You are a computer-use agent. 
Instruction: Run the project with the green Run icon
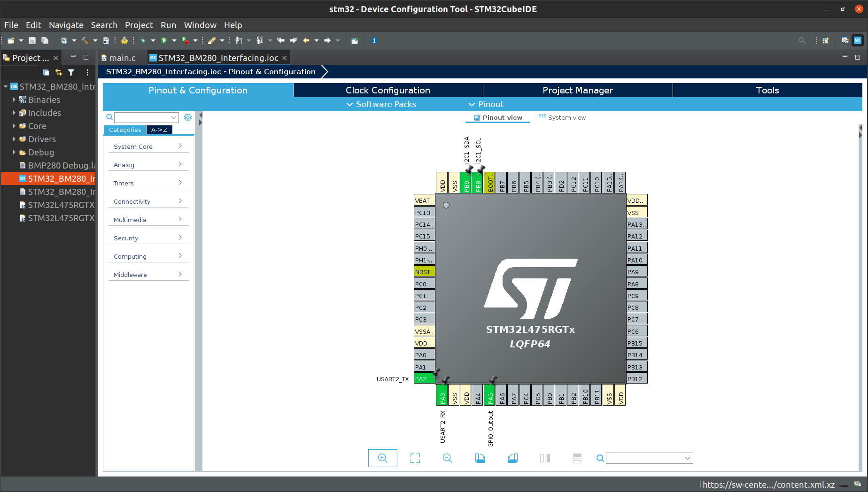pyautogui.click(x=163, y=40)
